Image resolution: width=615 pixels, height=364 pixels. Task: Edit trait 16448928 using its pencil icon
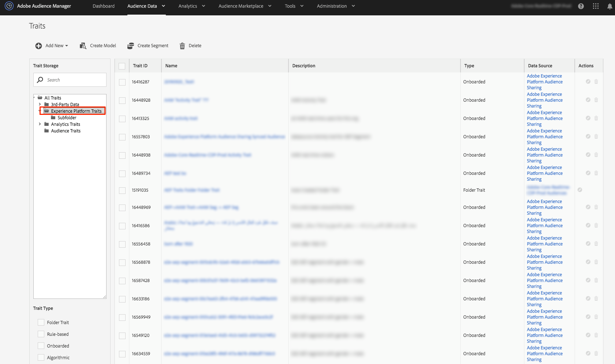[588, 100]
